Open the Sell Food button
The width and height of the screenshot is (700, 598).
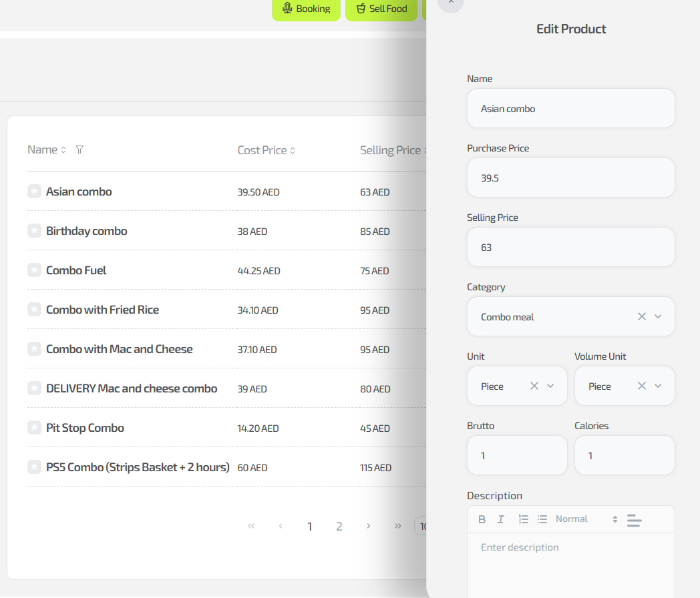(x=381, y=9)
